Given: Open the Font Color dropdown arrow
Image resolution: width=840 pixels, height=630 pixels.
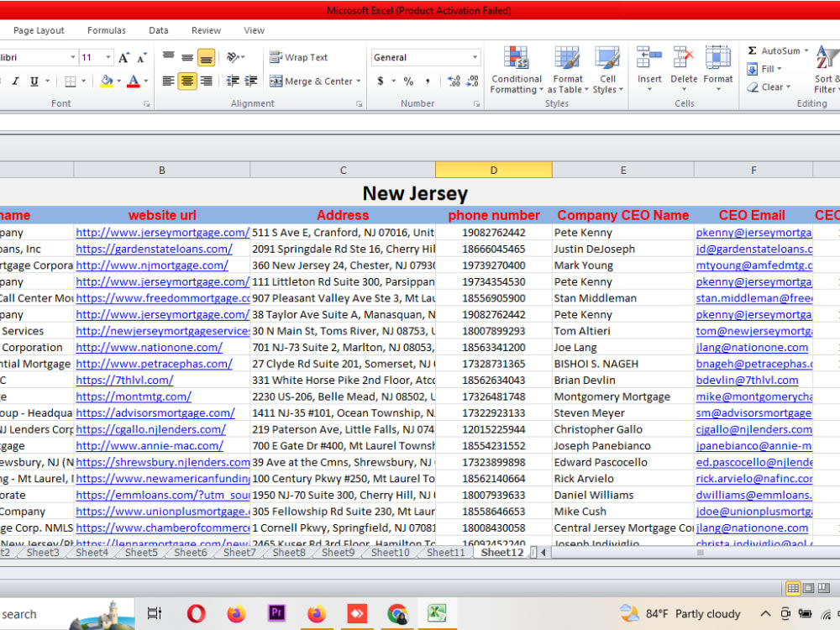Looking at the screenshot, I should 145,81.
